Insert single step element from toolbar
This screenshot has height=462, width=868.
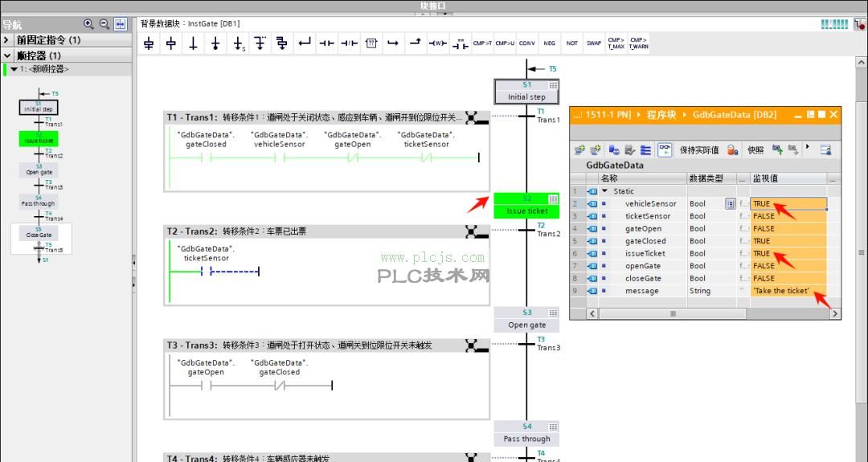point(171,43)
